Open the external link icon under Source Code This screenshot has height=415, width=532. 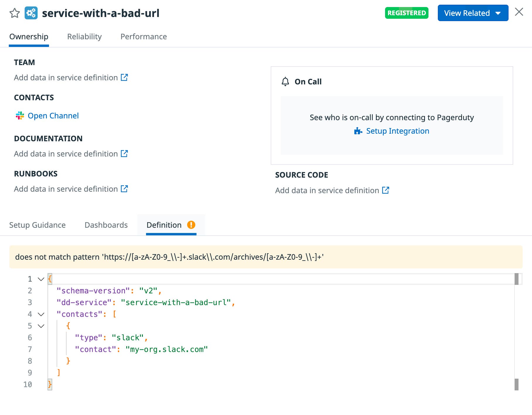pos(386,190)
